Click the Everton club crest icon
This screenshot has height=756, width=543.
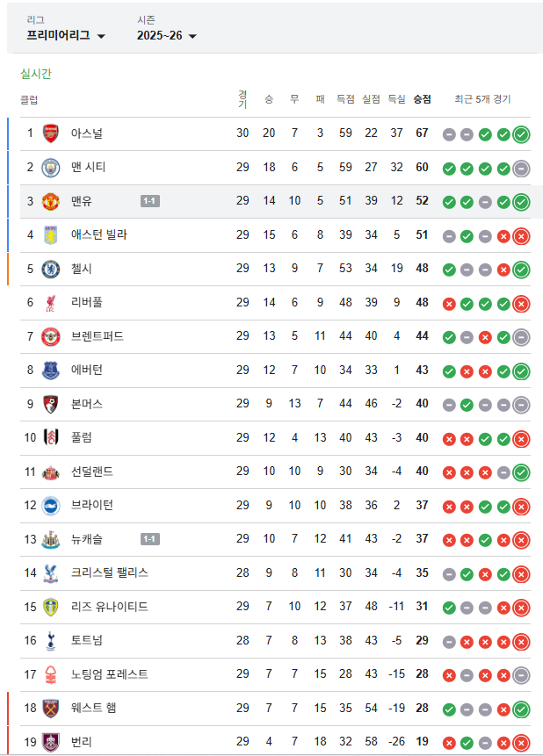(x=51, y=371)
